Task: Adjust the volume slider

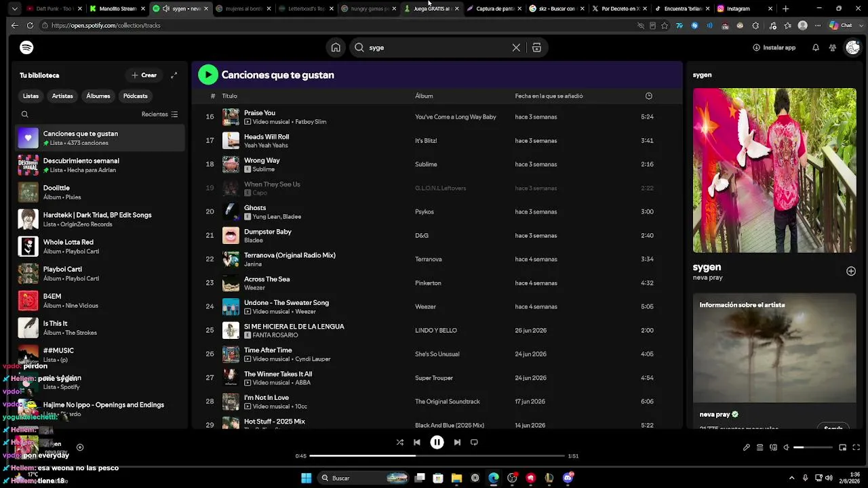Action: tap(813, 447)
